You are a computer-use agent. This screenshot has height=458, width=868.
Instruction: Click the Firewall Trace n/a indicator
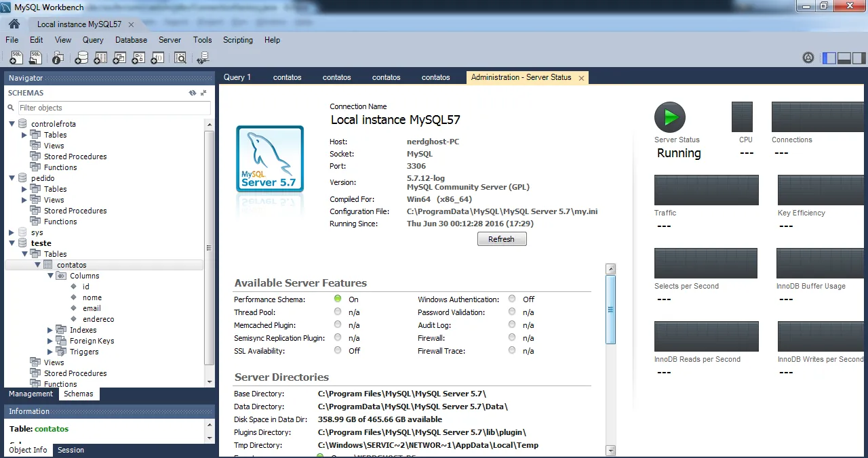512,350
